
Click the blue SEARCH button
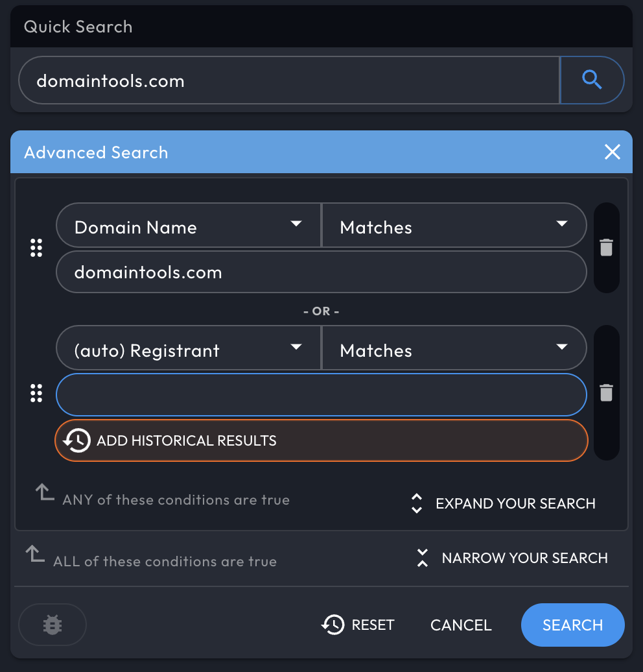(x=573, y=625)
